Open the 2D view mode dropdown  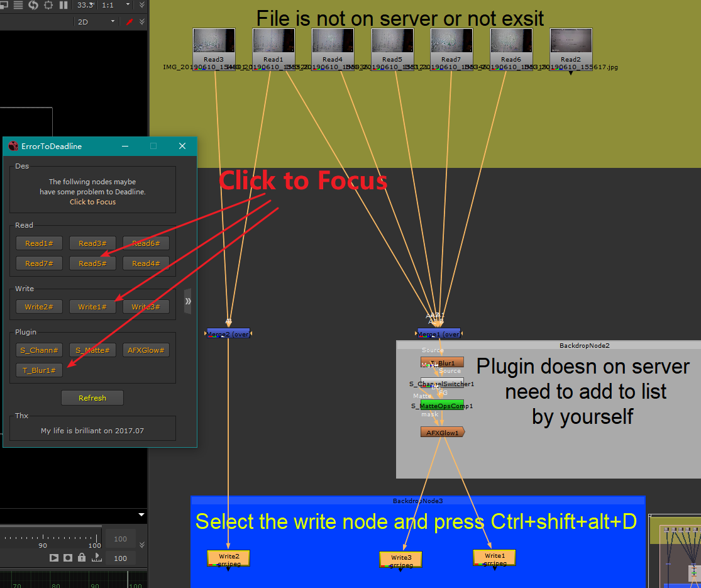(x=96, y=21)
